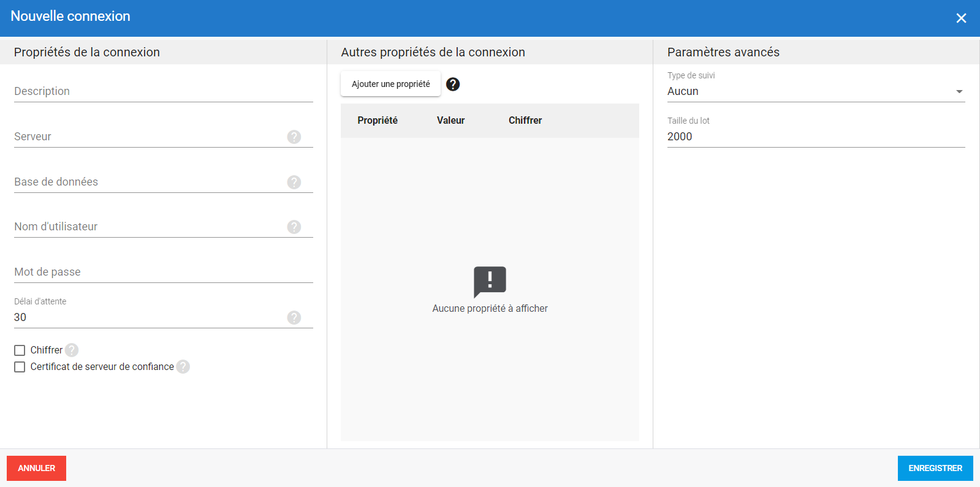Click the help icon beside Nom d'utilisateur
This screenshot has height=487, width=980.
pyautogui.click(x=294, y=227)
